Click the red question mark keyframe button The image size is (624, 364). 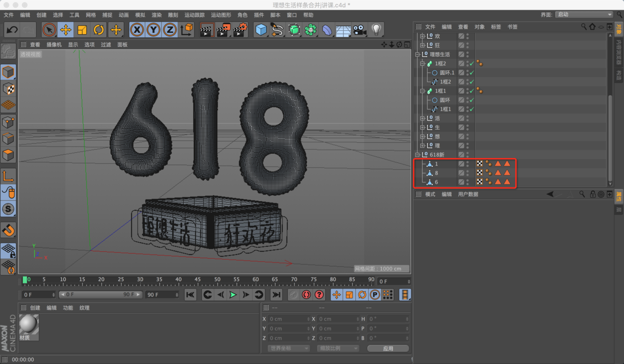click(319, 295)
